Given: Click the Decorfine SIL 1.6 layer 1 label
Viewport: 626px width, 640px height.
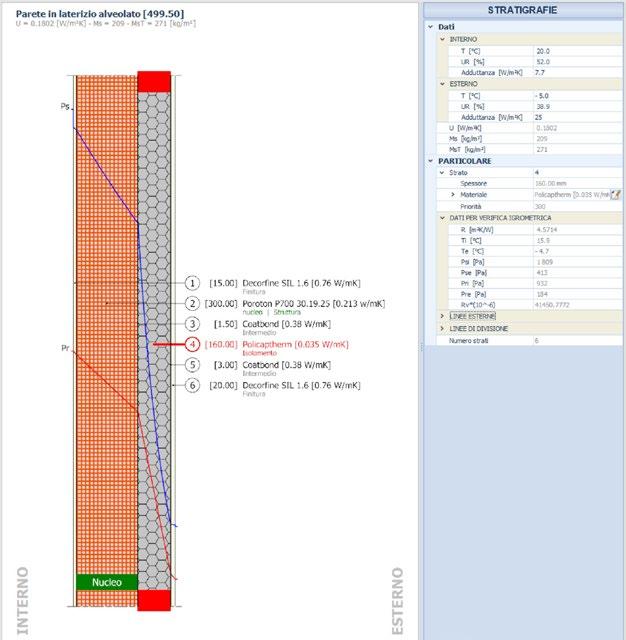Looking at the screenshot, I should point(301,283).
